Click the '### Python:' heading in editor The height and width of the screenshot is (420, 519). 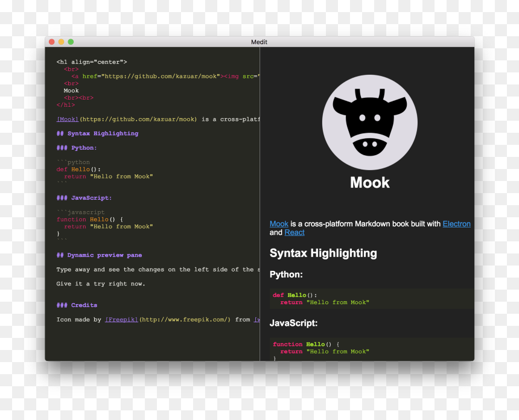77,148
